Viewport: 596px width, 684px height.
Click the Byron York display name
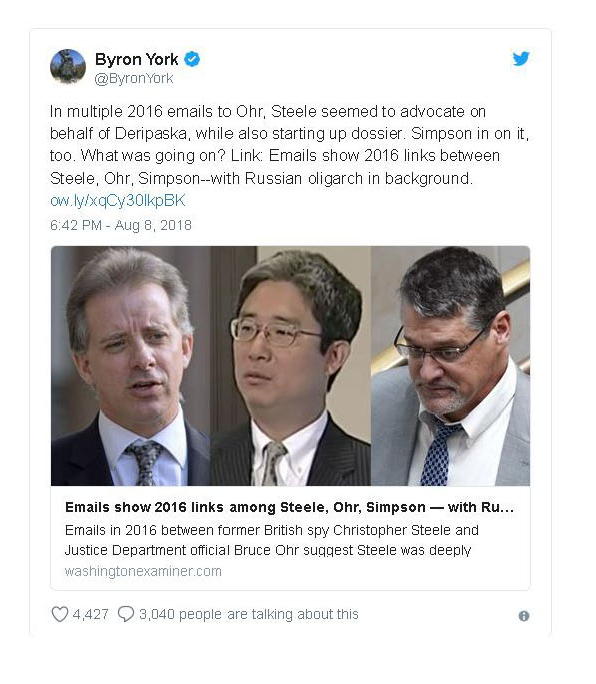[x=136, y=59]
